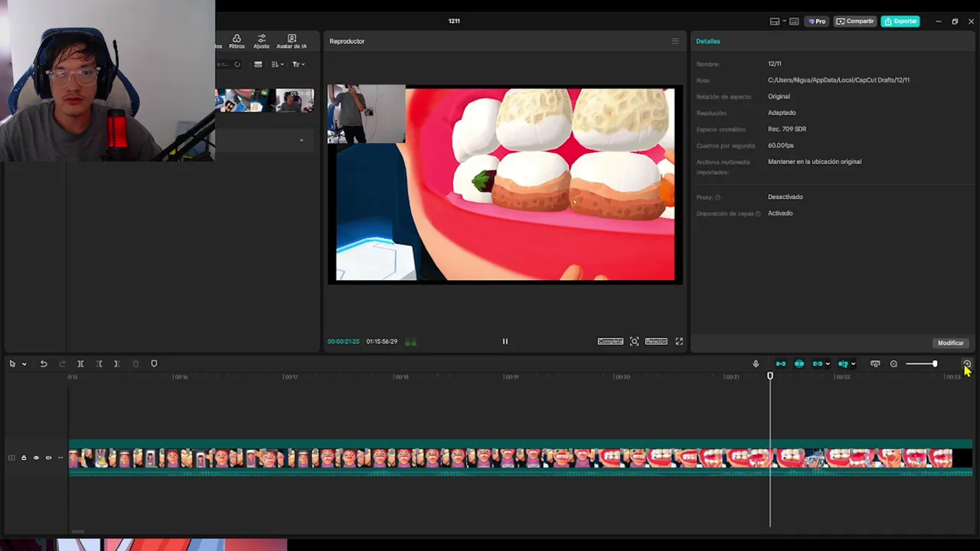This screenshot has height=551, width=980.
Task: Open the selection tool dropdown arrow
Action: [24, 364]
